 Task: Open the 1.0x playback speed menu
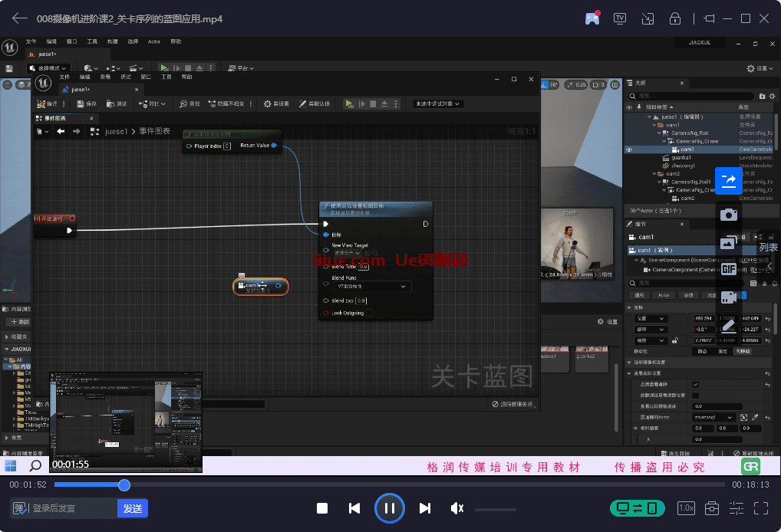(686, 508)
